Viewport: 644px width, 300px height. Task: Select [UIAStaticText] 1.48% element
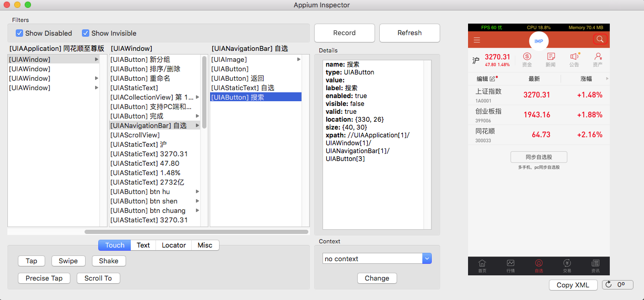[x=155, y=173]
